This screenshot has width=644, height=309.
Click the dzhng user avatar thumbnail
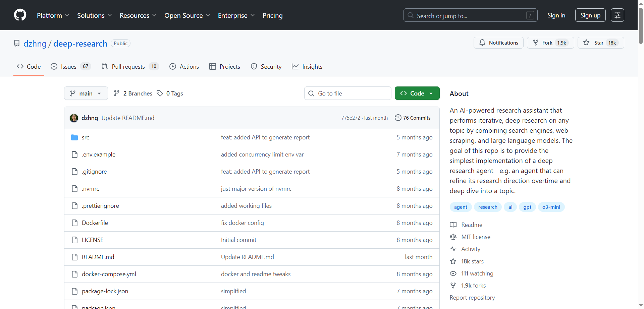(74, 118)
